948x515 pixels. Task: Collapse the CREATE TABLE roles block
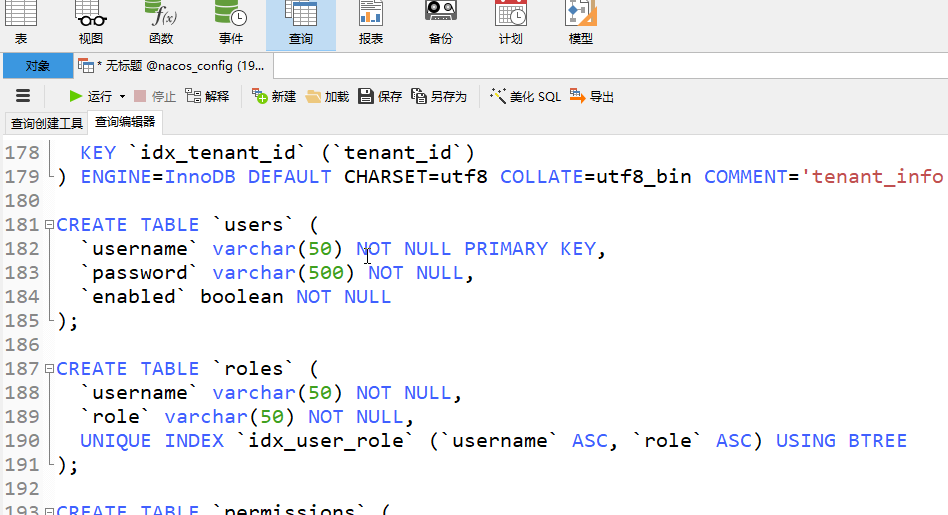coord(50,369)
